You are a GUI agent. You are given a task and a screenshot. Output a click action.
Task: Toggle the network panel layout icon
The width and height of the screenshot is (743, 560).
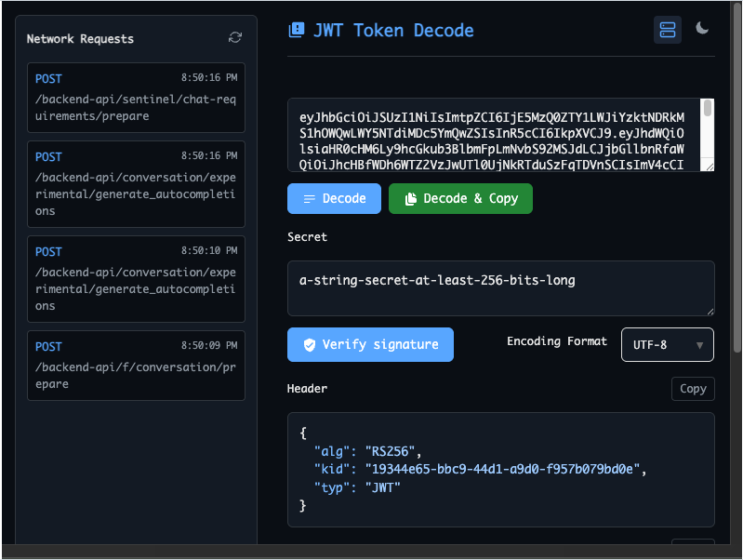coord(667,30)
